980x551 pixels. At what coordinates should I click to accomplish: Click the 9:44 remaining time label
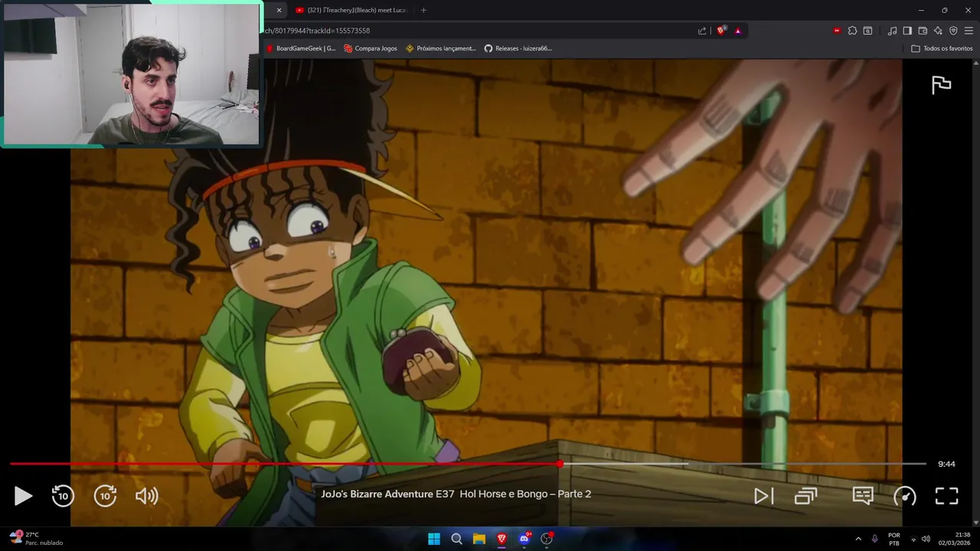[946, 464]
